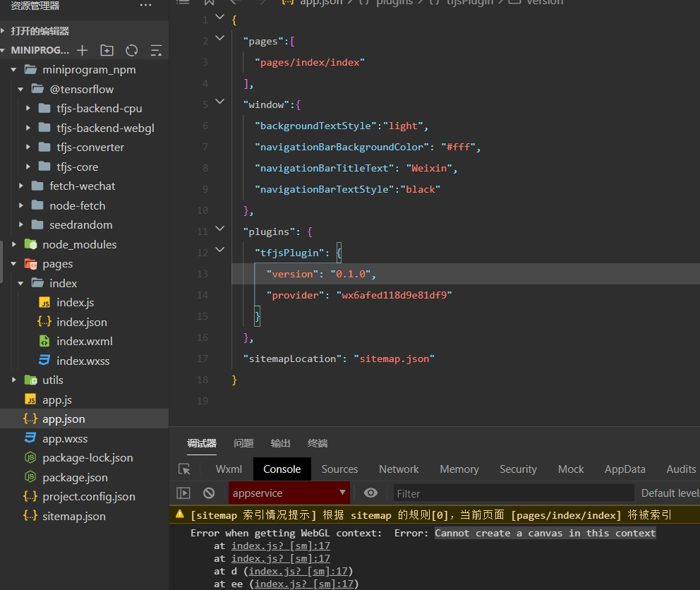Switch to 调试器 panel tab

[202, 443]
